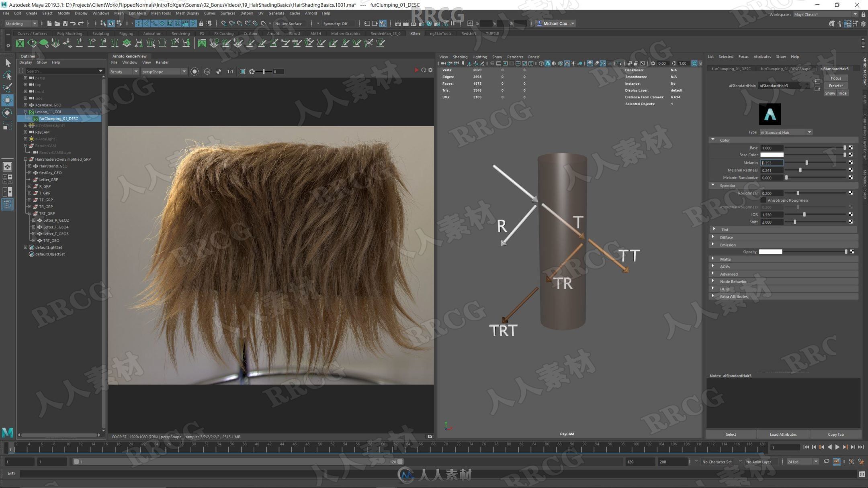
Task: Click the IPR render start icon
Action: [416, 71]
